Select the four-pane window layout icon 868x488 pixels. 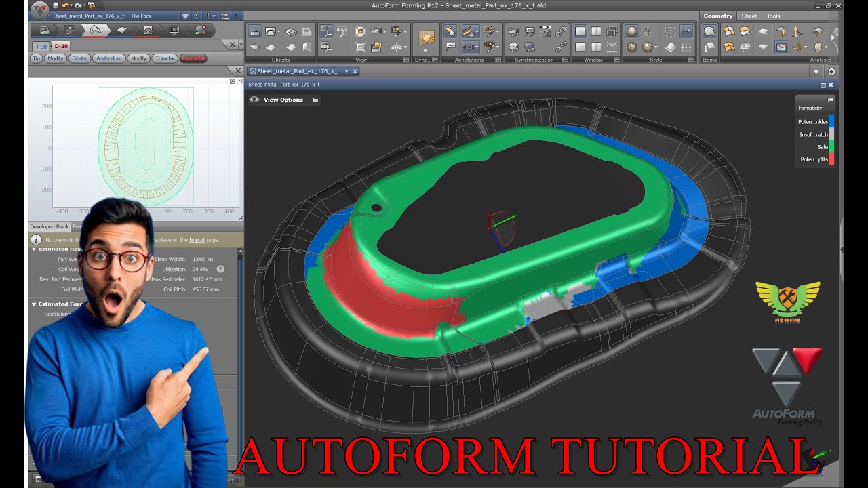pos(596,47)
